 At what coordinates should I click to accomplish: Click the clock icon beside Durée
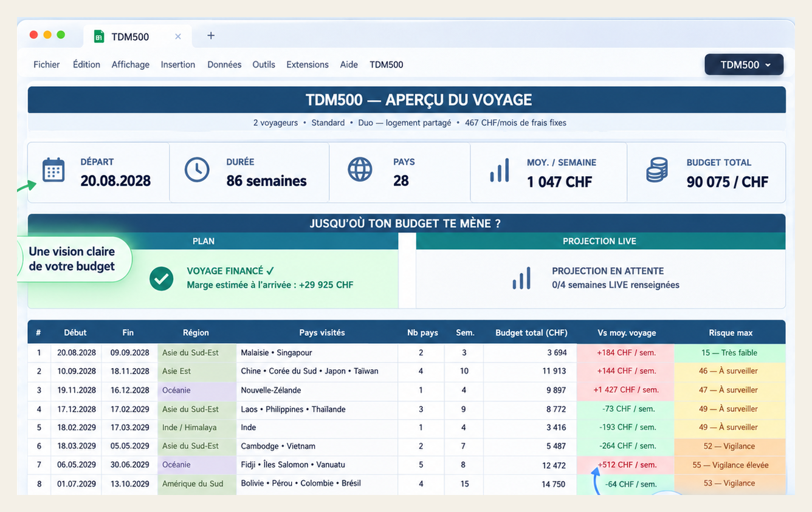pyautogui.click(x=197, y=170)
